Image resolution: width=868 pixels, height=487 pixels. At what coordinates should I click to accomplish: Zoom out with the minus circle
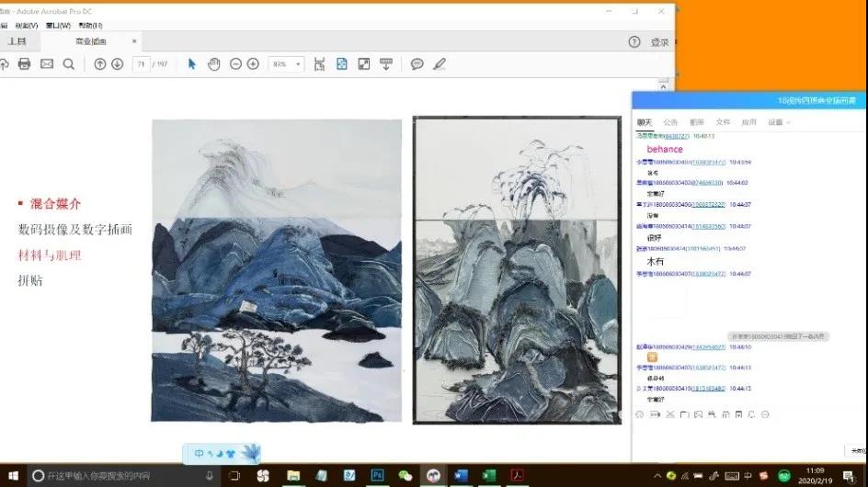tap(235, 64)
